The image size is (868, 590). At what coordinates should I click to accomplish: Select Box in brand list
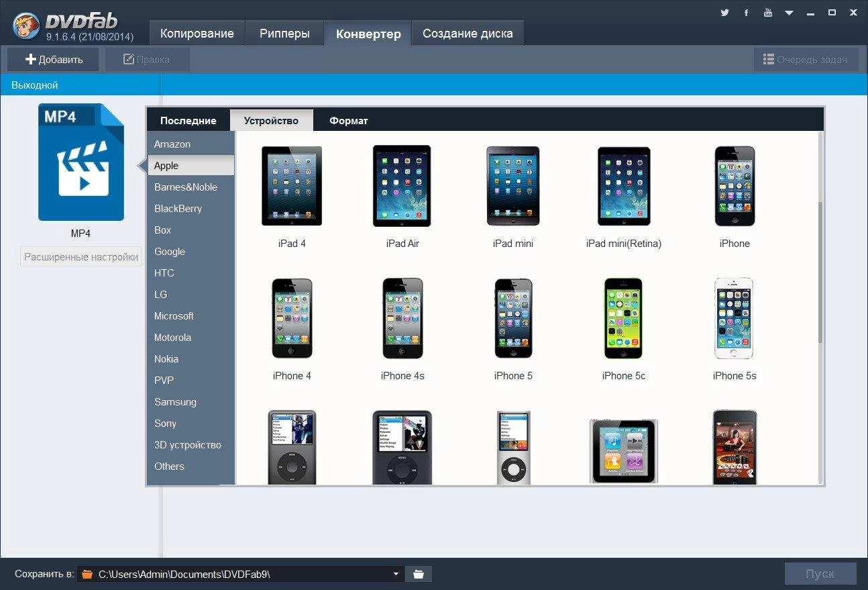(191, 230)
